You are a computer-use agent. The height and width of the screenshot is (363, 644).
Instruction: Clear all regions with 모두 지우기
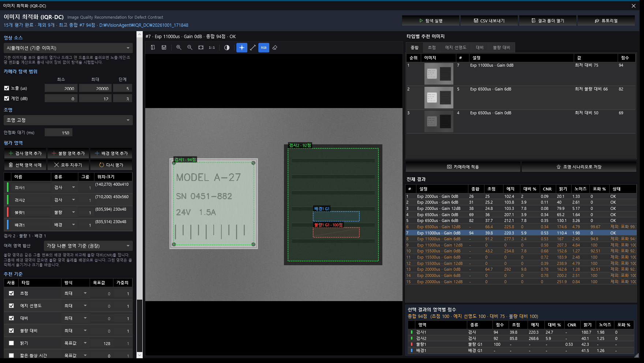68,165
